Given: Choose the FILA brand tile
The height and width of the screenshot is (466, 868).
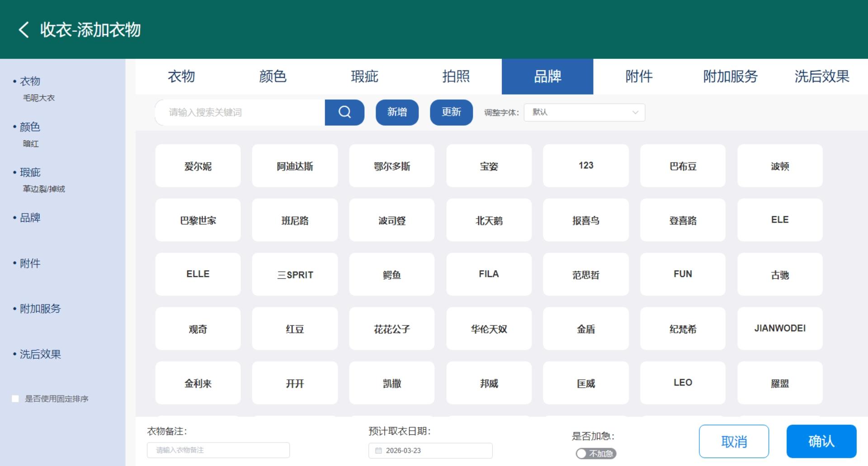Looking at the screenshot, I should pyautogui.click(x=489, y=274).
